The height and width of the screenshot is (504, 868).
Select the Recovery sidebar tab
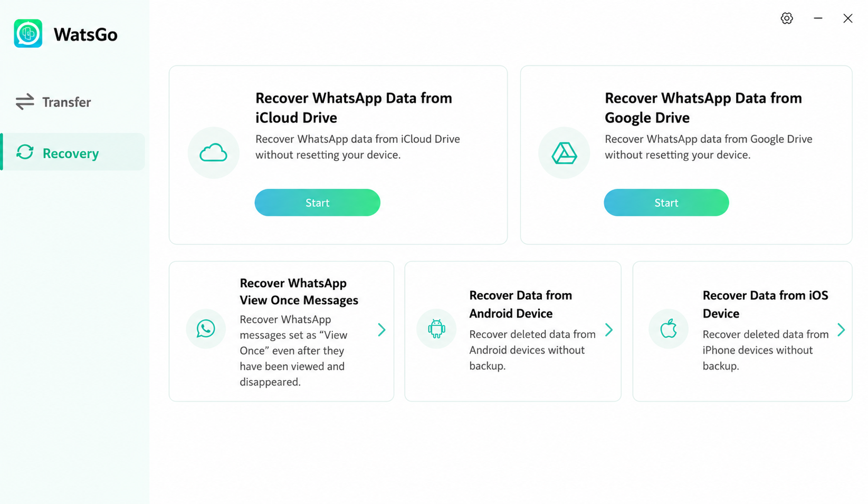(73, 152)
